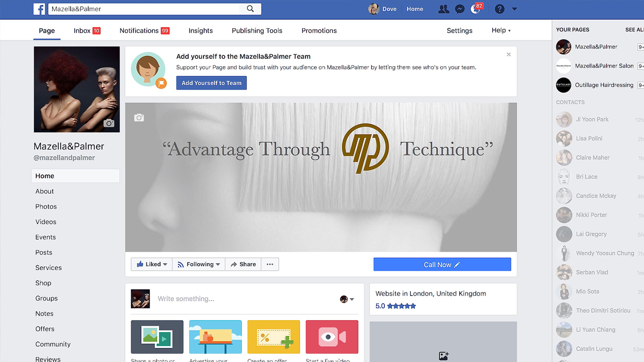Click the Share a photo or video tile
This screenshot has width=644, height=362.
157,337
